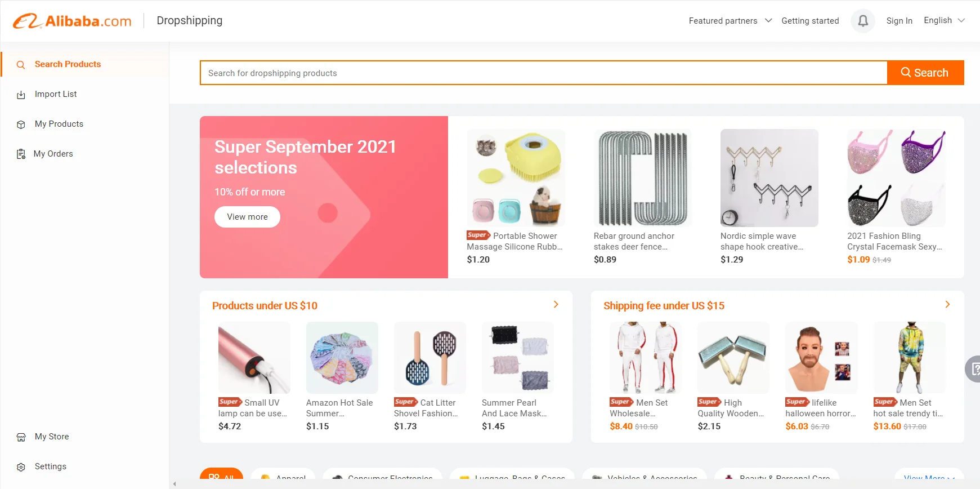
Task: Click the Alibaba.com logo
Action: pos(72,20)
